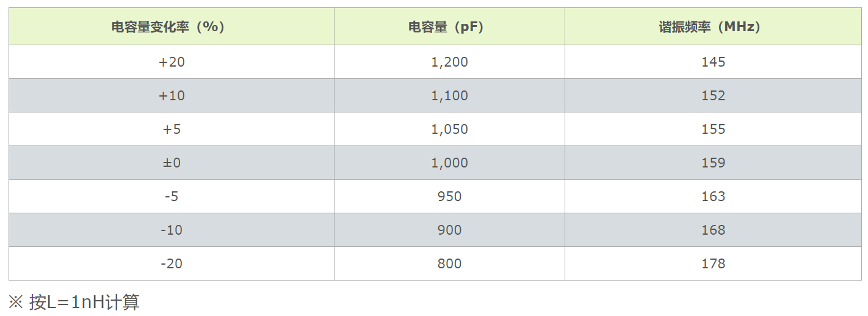Click the +10 change rate cell

172,95
